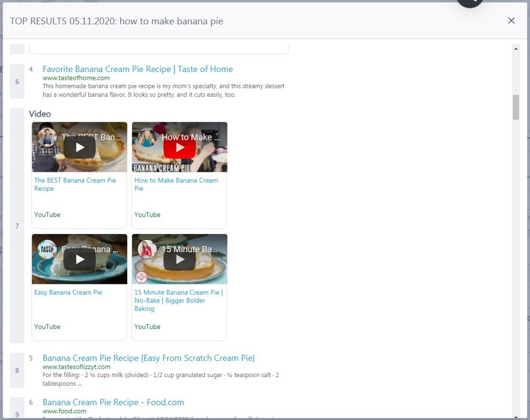Play 15 Minute Banana Cream Pie video
Screen dimensions: 530x420
point(180,259)
